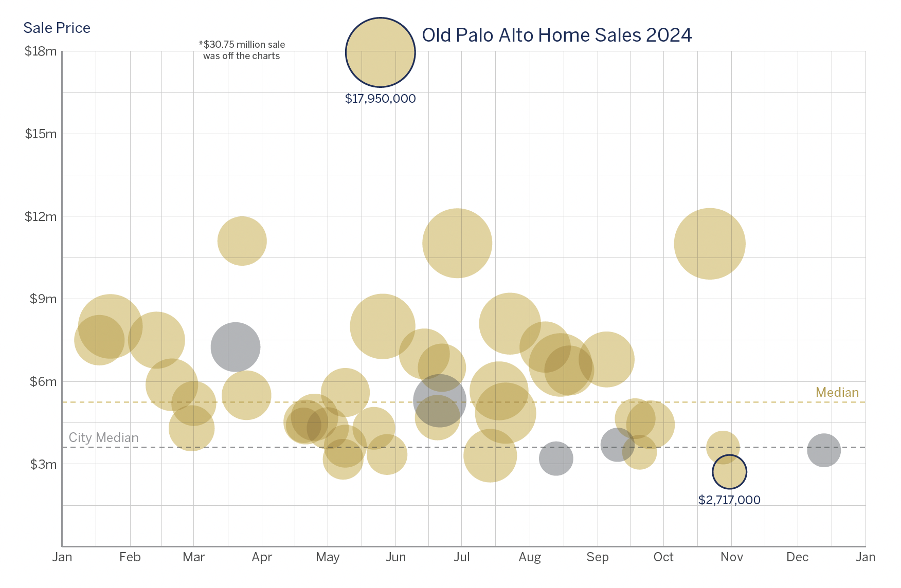Select the gray bubble in mid-March
The image size is (901, 588).
click(x=235, y=347)
